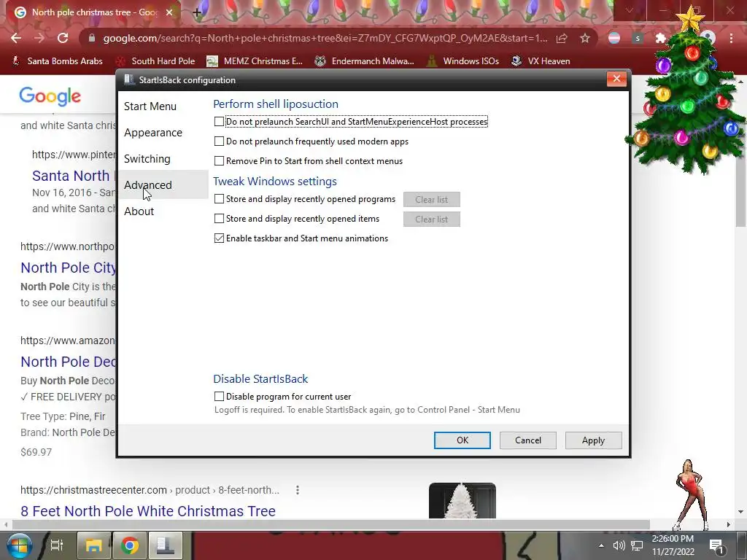Click the Google logo

pos(50,96)
